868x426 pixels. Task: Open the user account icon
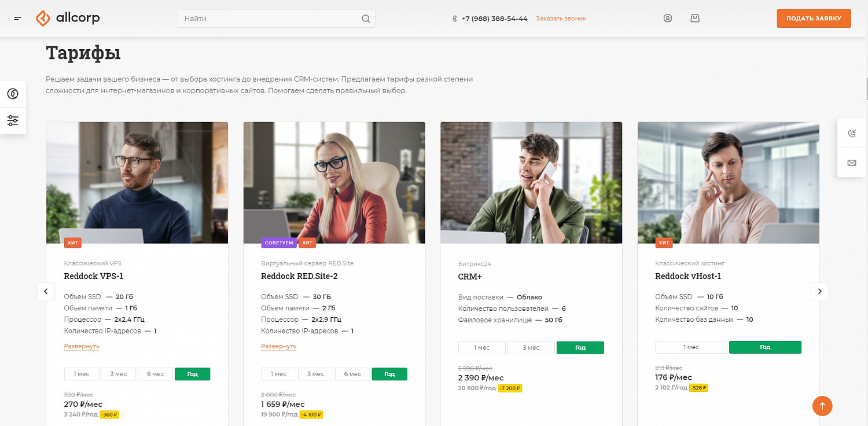click(667, 19)
